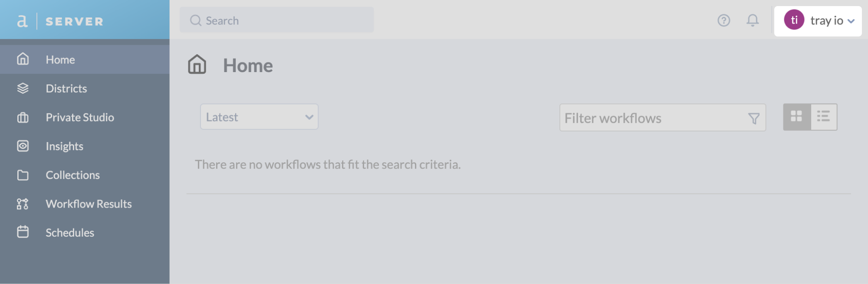Switch to list view layout

click(x=824, y=117)
